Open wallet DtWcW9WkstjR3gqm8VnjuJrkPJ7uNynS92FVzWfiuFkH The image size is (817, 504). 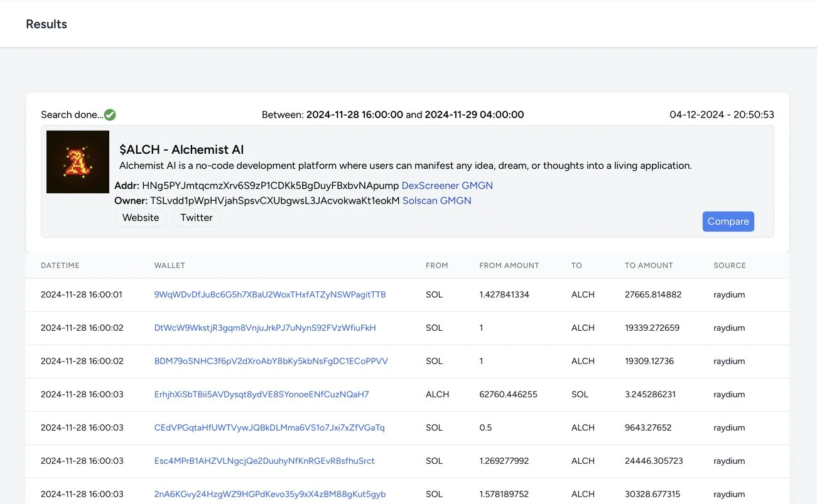pos(265,328)
